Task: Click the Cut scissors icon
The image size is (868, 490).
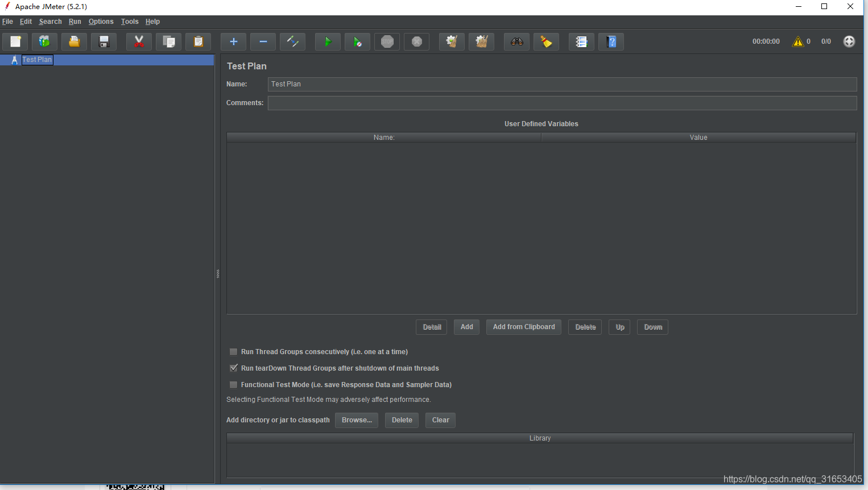Action: 139,41
